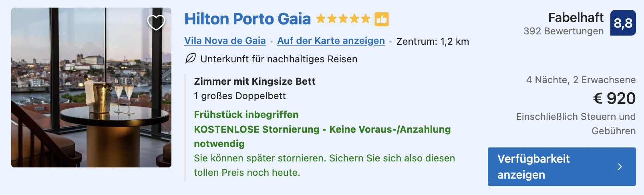Click the sustainable travel leaf icon
The height and width of the screenshot is (195, 644).
191,59
